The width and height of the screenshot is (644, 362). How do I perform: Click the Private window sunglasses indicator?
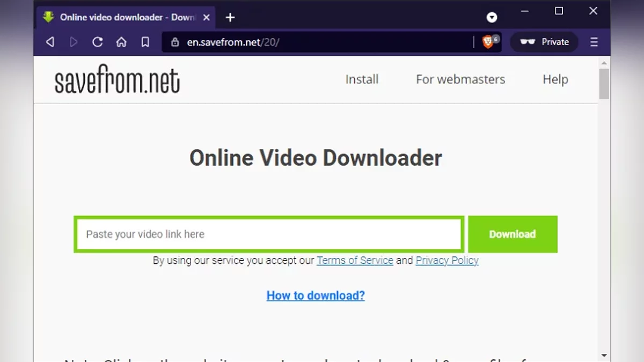coord(544,42)
